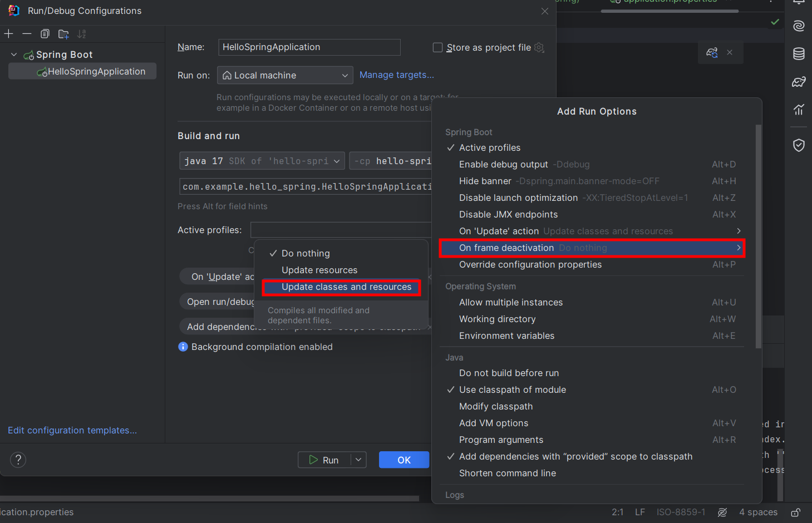Enable the Enable debug output run option
This screenshot has height=523, width=812.
click(592, 164)
